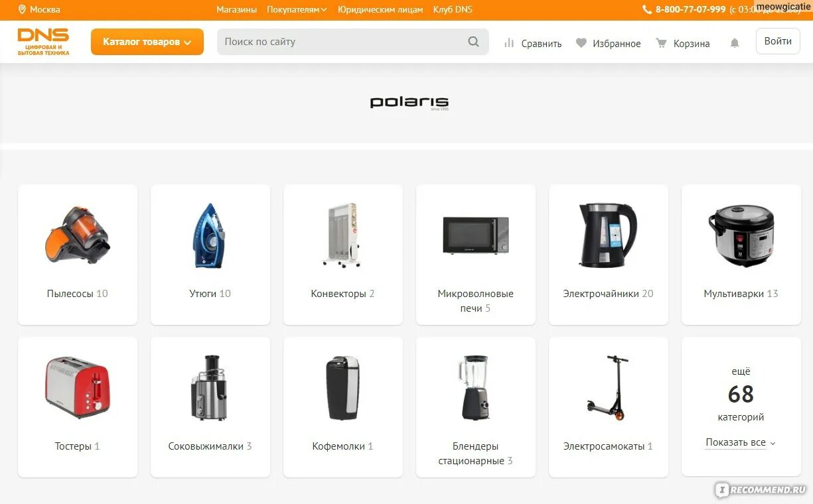813x504 pixels.
Task: Select the Мультиварки category card
Action: point(741,255)
